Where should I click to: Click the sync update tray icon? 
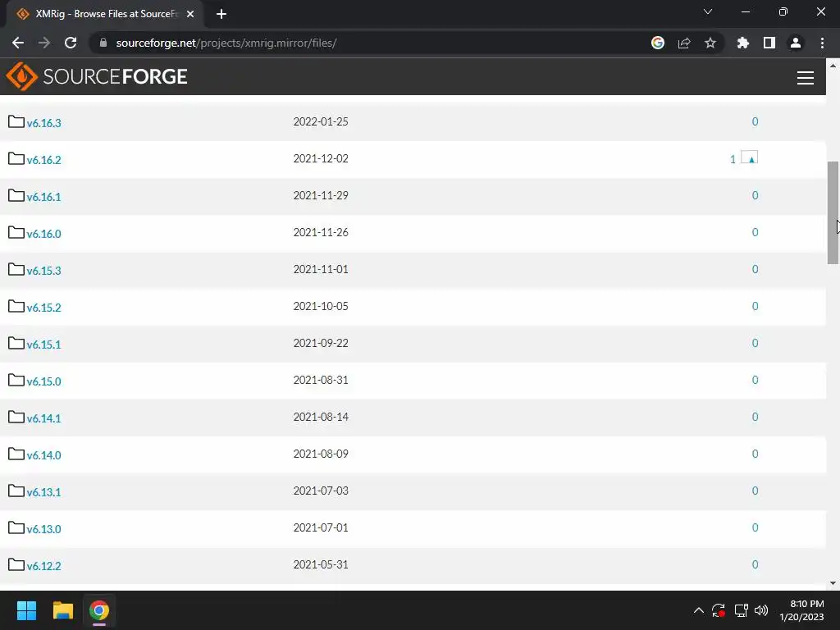pos(719,610)
